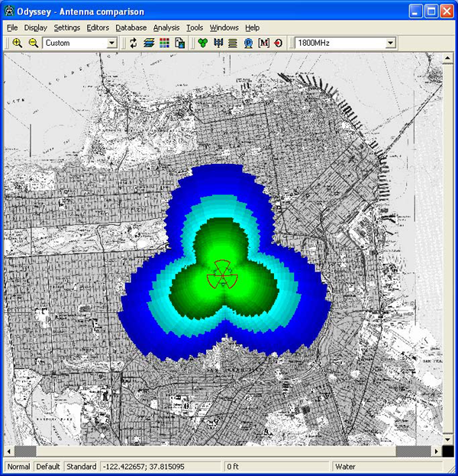Click the refresh arrows toolbar icon
The height and width of the screenshot is (476, 458).
pos(134,43)
